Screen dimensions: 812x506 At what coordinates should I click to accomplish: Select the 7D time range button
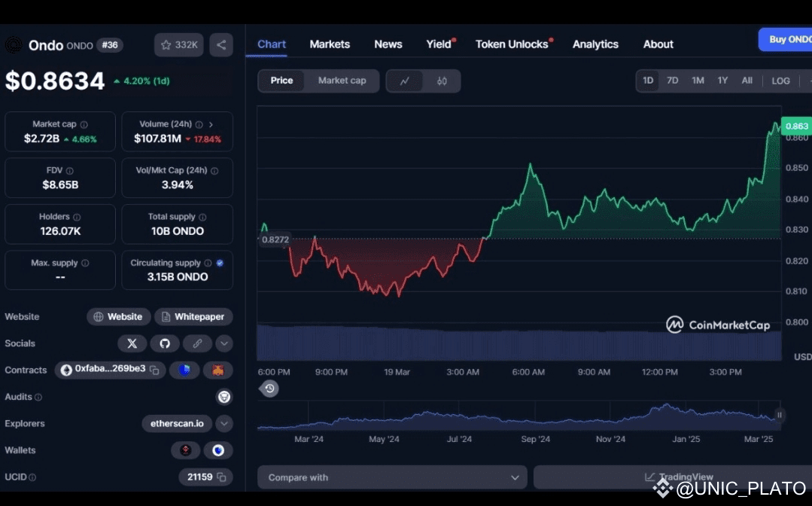672,81
